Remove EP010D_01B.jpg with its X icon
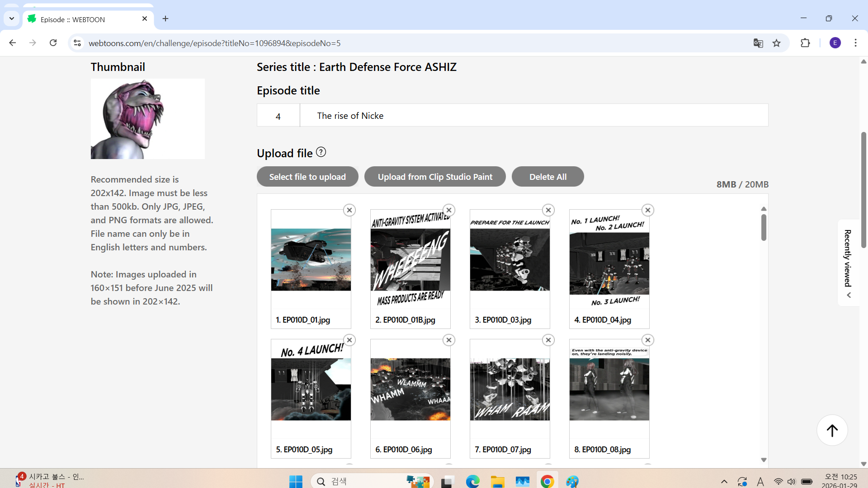 (x=448, y=210)
